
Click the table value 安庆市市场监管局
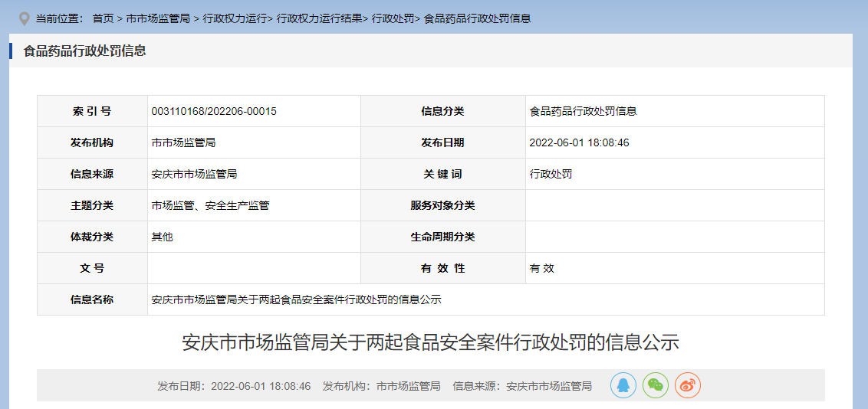(x=194, y=174)
